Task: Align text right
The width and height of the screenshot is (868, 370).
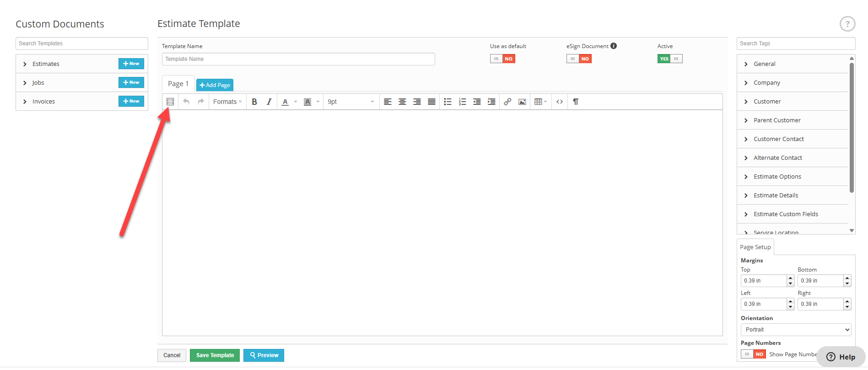Action: (x=417, y=102)
